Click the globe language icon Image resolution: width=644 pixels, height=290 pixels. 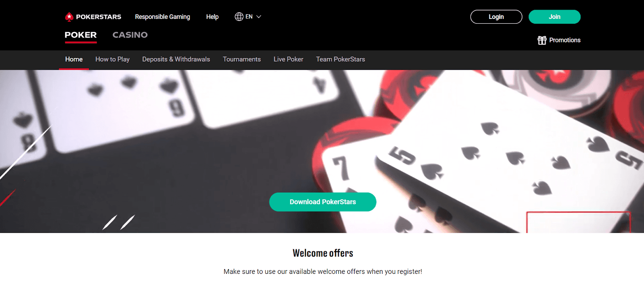pyautogui.click(x=239, y=17)
